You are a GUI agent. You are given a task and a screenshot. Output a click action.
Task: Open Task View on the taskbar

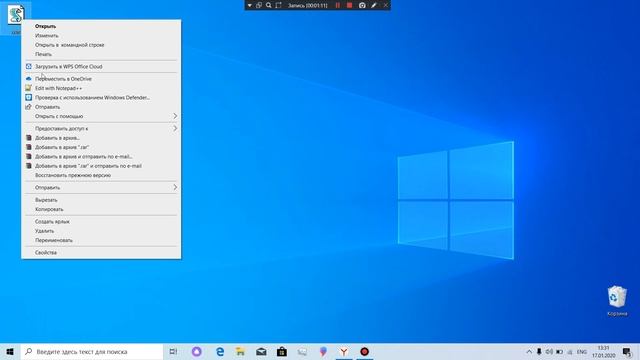point(173,351)
